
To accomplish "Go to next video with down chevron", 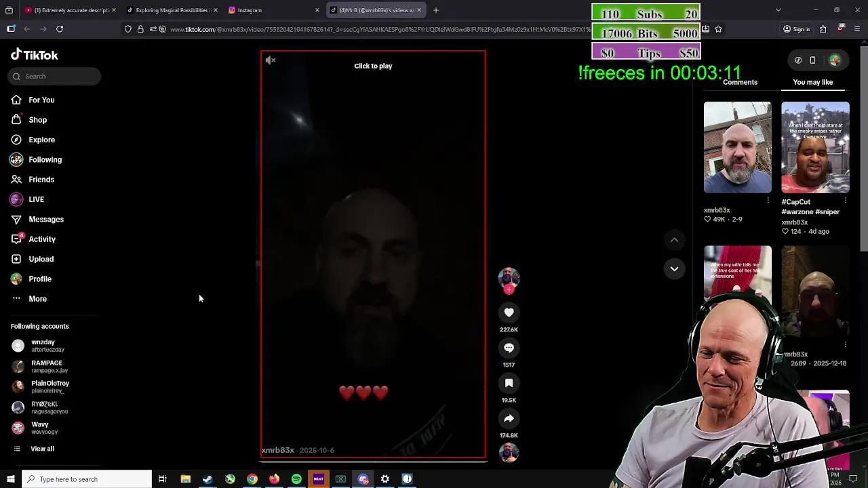I will 674,269.
